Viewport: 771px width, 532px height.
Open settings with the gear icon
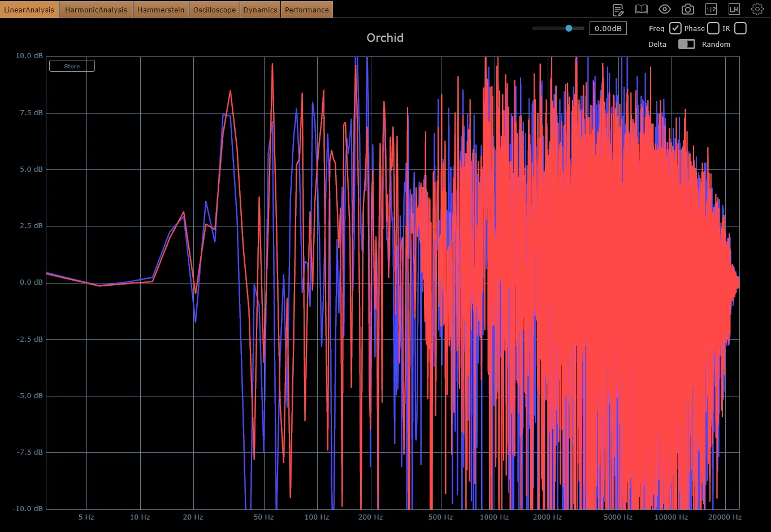pos(757,9)
